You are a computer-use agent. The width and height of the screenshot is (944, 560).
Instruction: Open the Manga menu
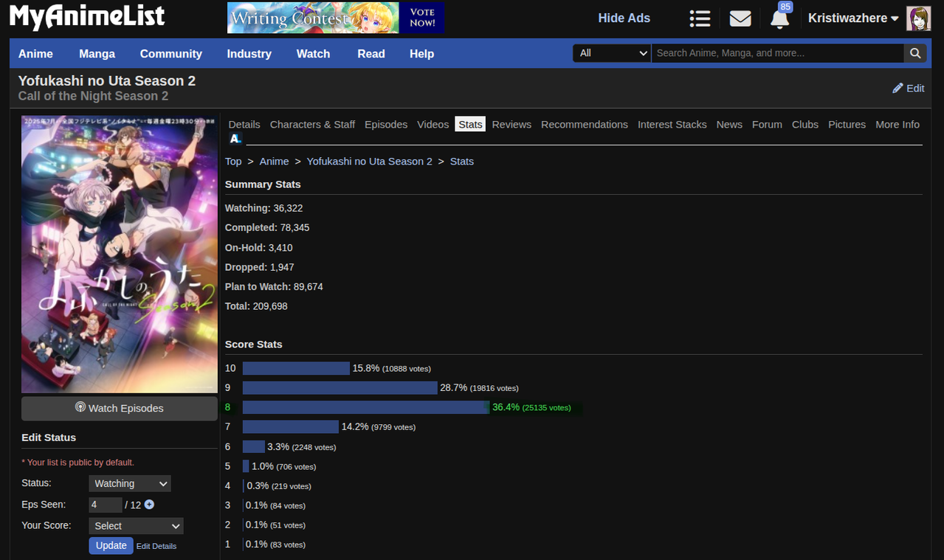[97, 54]
